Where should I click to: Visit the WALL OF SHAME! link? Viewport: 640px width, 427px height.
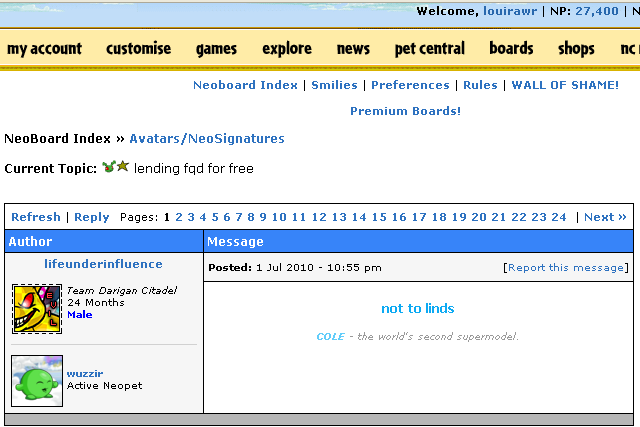(565, 85)
